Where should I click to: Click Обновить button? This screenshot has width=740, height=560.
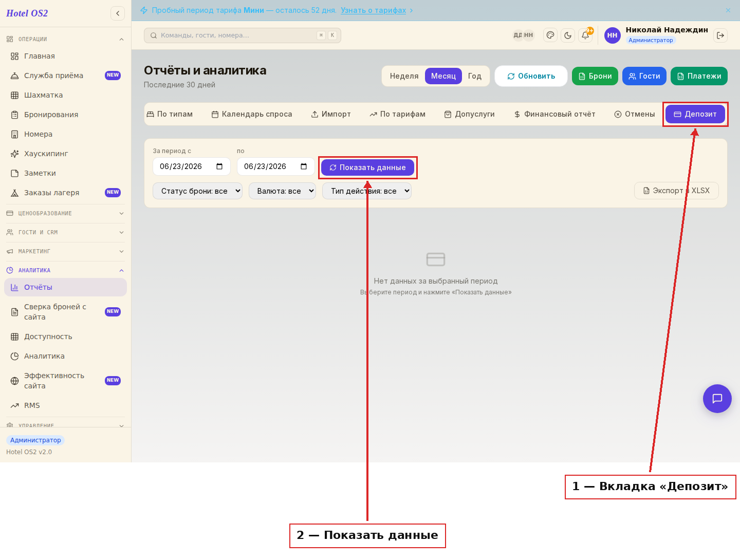531,76
